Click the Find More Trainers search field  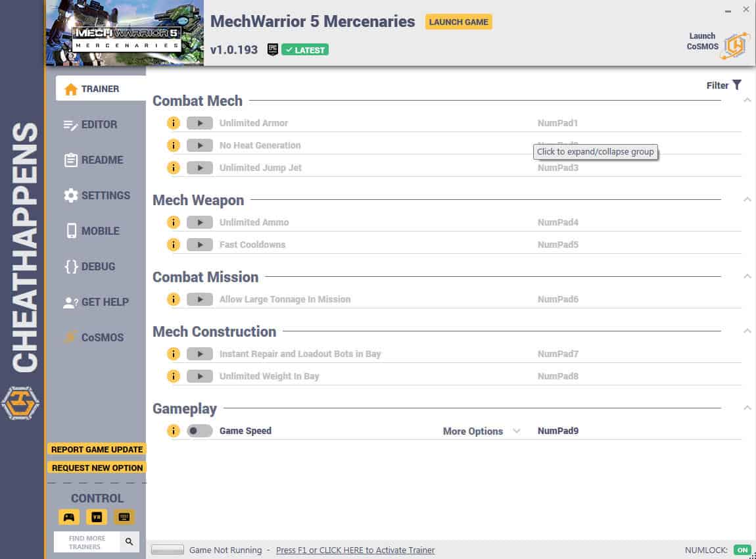pyautogui.click(x=87, y=542)
